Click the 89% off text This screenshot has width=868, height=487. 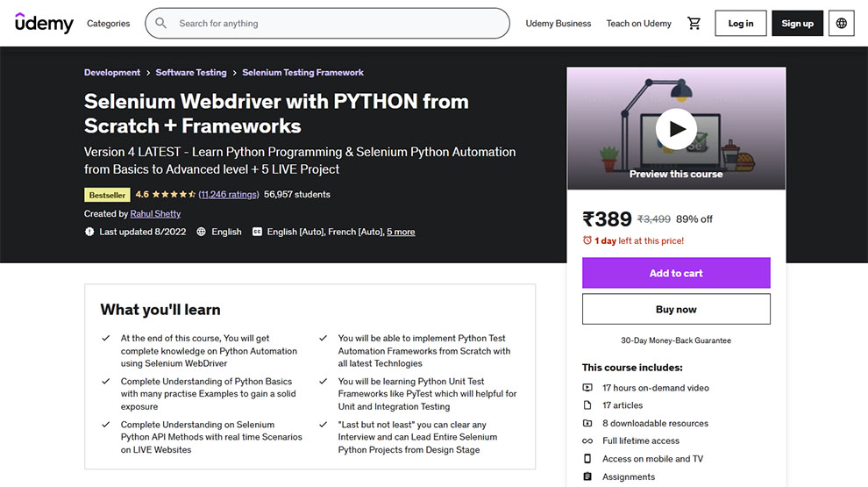click(694, 218)
